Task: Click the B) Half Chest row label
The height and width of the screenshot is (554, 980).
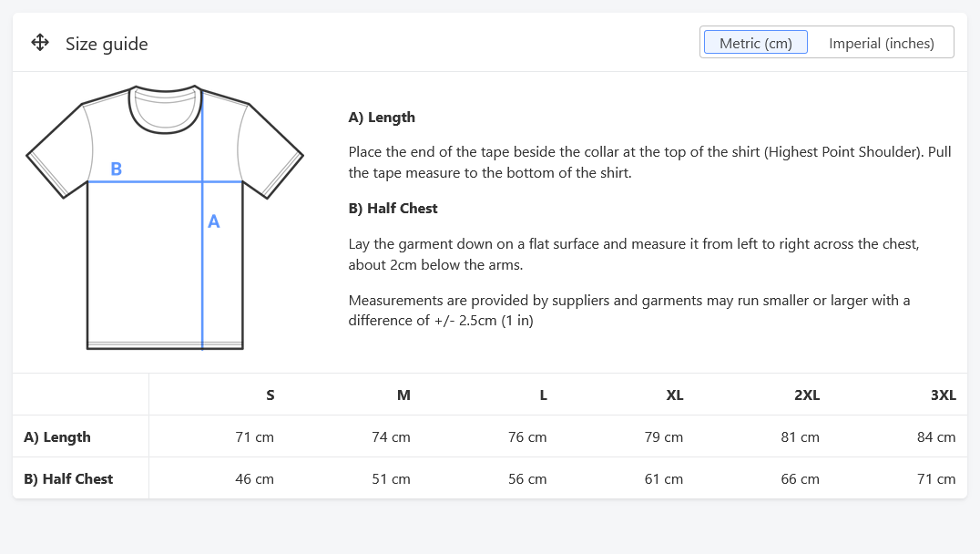Action: [68, 478]
